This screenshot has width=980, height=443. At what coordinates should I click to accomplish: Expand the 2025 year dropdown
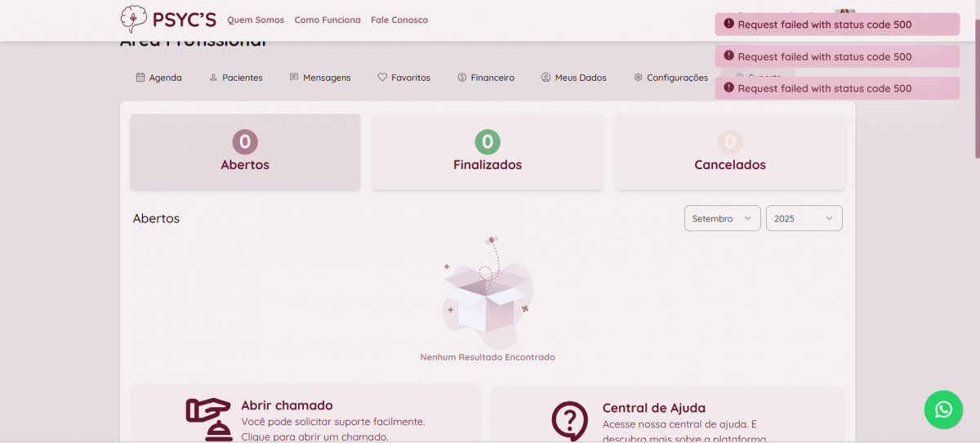pos(804,218)
